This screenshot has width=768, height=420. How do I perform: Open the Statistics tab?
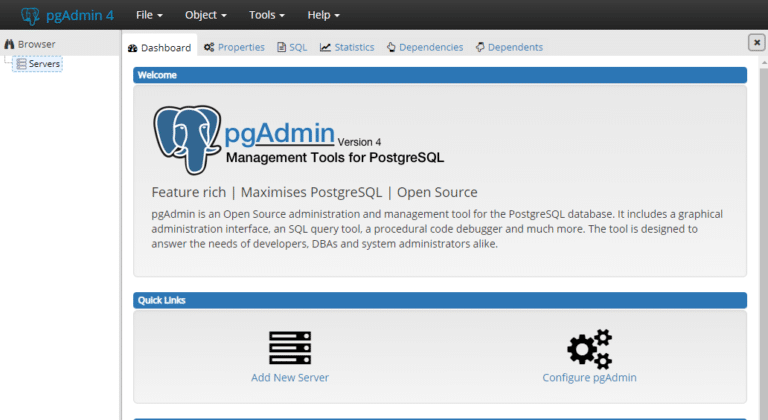(347, 47)
